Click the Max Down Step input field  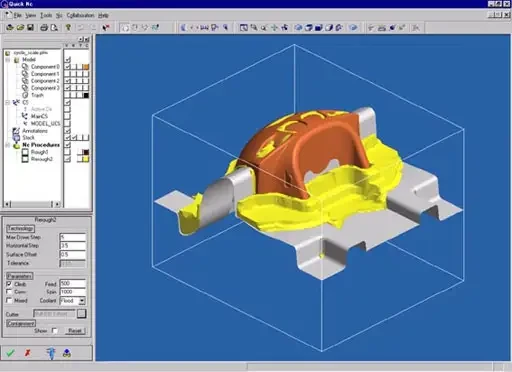[73, 237]
